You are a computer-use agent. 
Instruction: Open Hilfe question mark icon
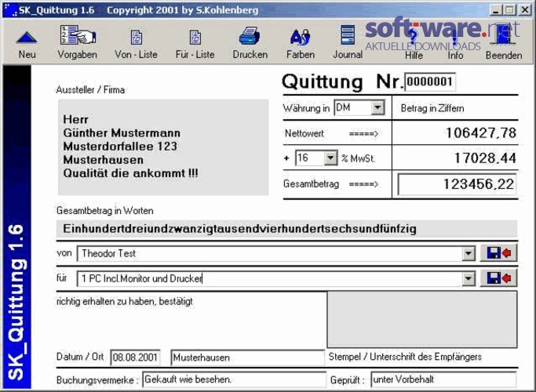(414, 37)
